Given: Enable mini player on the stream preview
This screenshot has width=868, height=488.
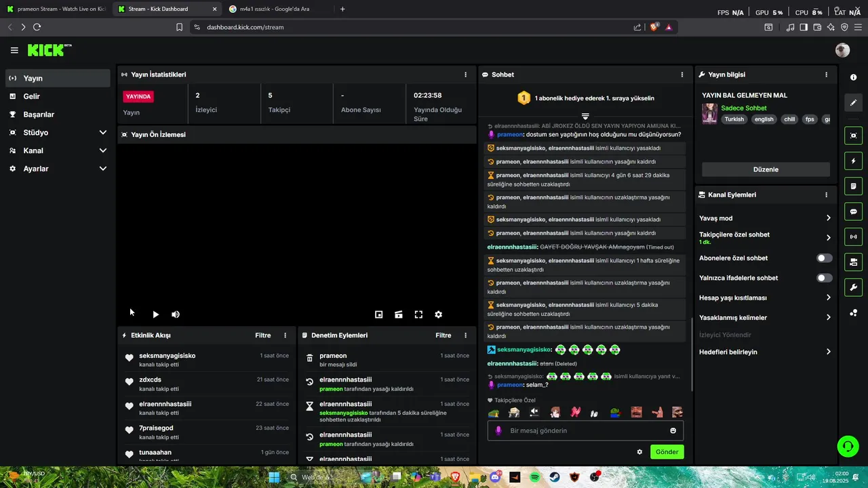Looking at the screenshot, I should [x=379, y=314].
